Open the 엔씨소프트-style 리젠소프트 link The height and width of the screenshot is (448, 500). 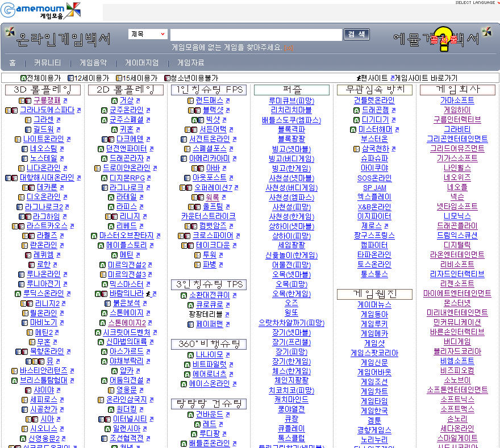click(457, 284)
